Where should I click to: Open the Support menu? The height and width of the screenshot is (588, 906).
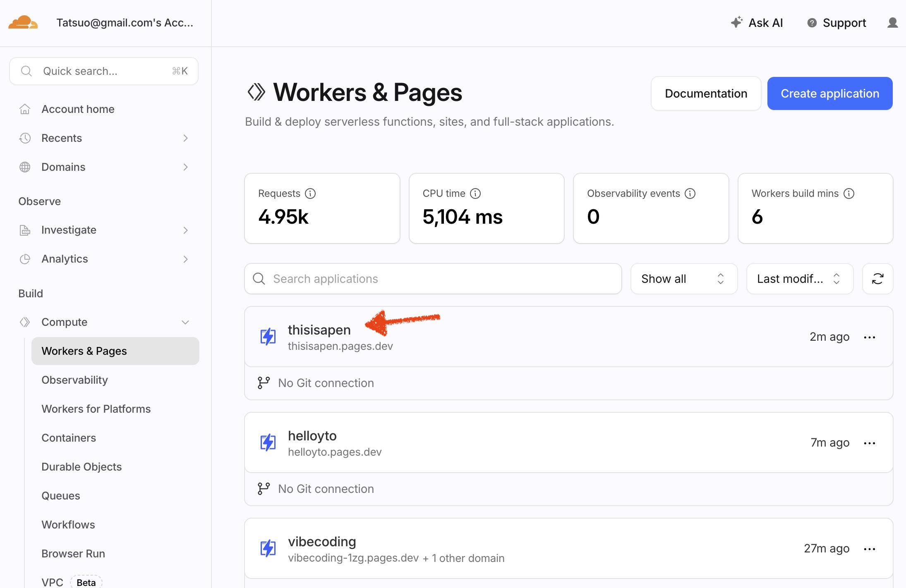(836, 23)
